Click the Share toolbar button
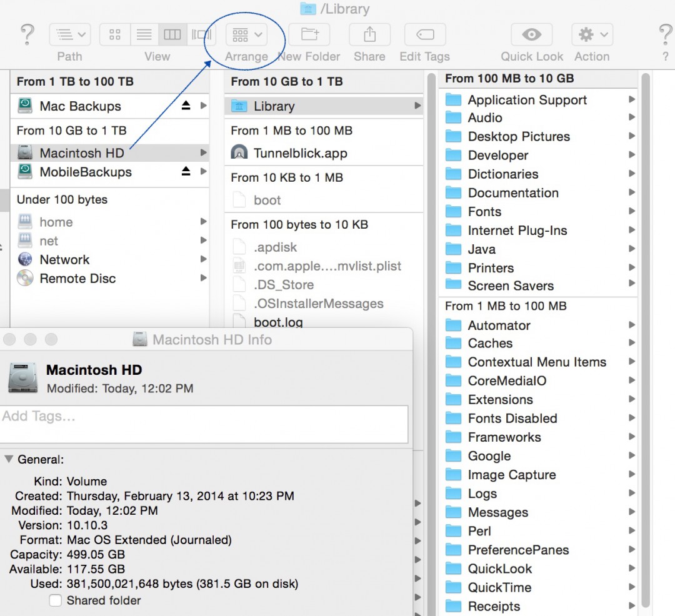 click(x=370, y=34)
